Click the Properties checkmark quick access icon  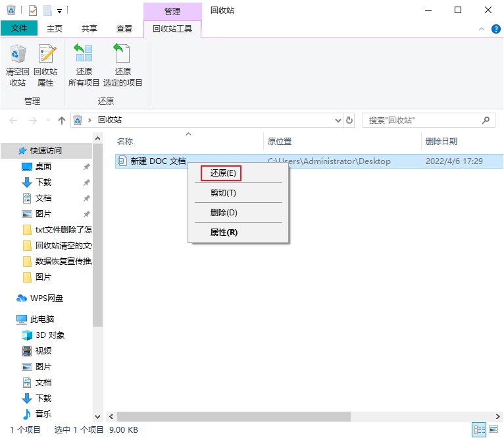coord(33,11)
